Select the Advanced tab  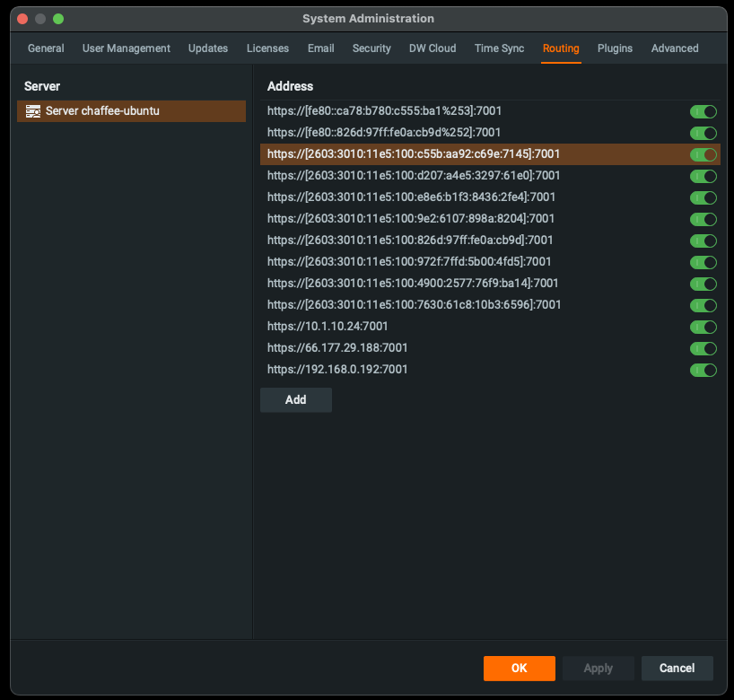coord(675,48)
